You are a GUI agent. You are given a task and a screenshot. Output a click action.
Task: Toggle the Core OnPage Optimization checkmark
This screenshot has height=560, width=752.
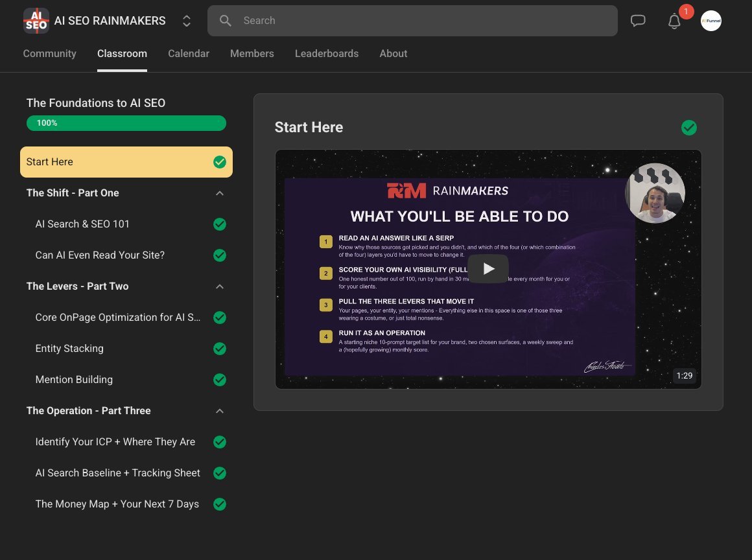(x=220, y=318)
